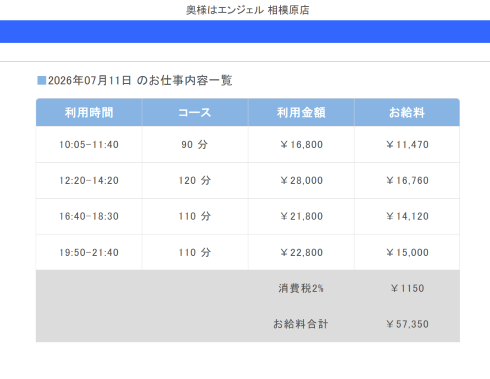Click the store name heading 奥様はエンジェル 相模原店
Image resolution: width=490 pixels, height=379 pixels.
[248, 10]
